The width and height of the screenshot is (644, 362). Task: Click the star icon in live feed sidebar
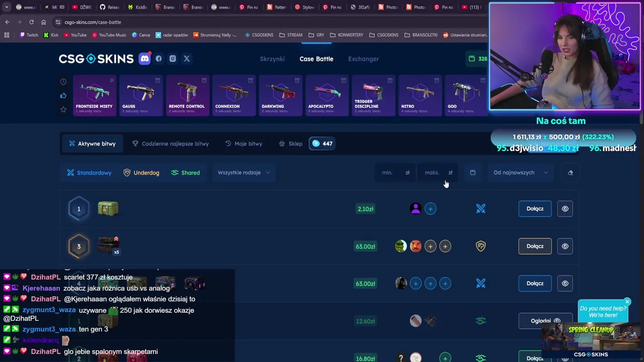(x=63, y=109)
